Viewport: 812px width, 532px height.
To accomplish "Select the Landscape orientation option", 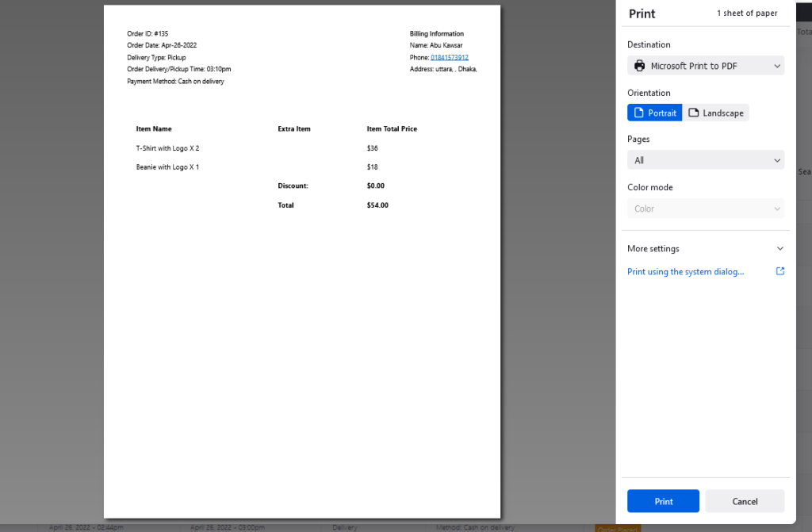I will click(x=716, y=113).
